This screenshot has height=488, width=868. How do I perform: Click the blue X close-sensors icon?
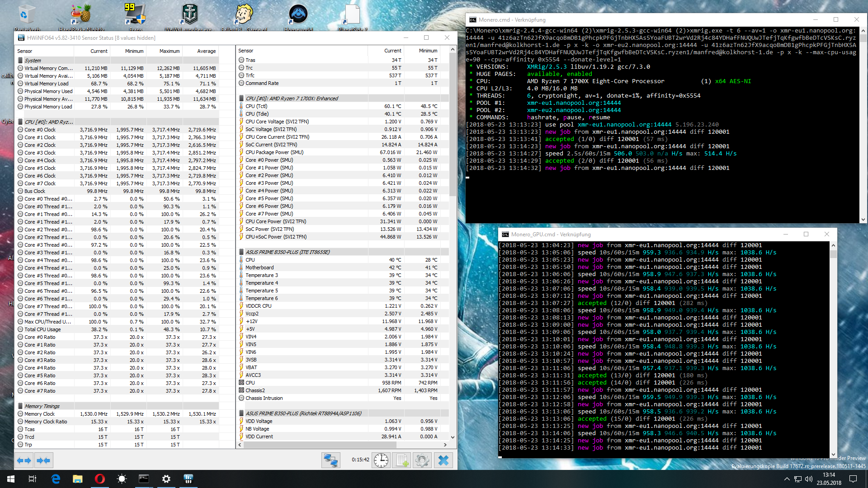[443, 460]
